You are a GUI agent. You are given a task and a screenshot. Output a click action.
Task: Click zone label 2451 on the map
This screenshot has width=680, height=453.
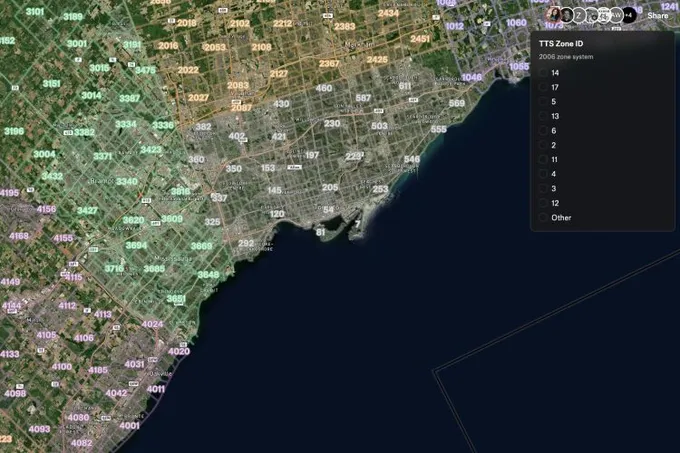(420, 39)
